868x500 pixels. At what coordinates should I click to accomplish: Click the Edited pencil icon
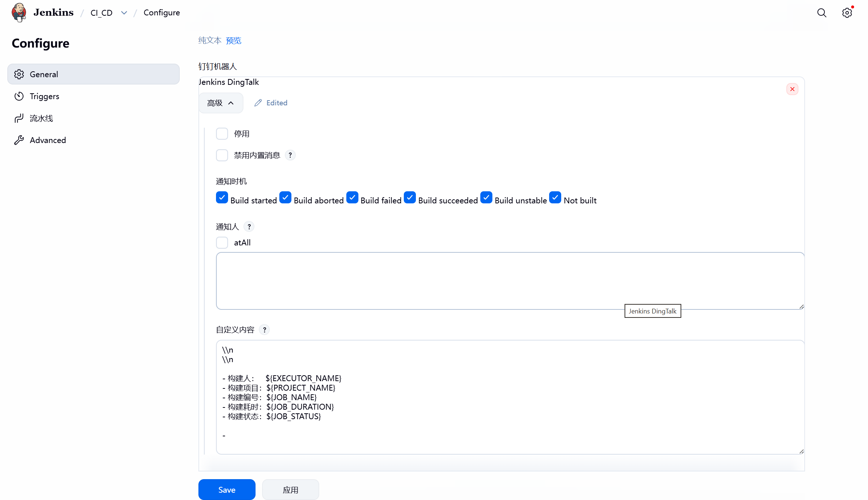pyautogui.click(x=258, y=103)
